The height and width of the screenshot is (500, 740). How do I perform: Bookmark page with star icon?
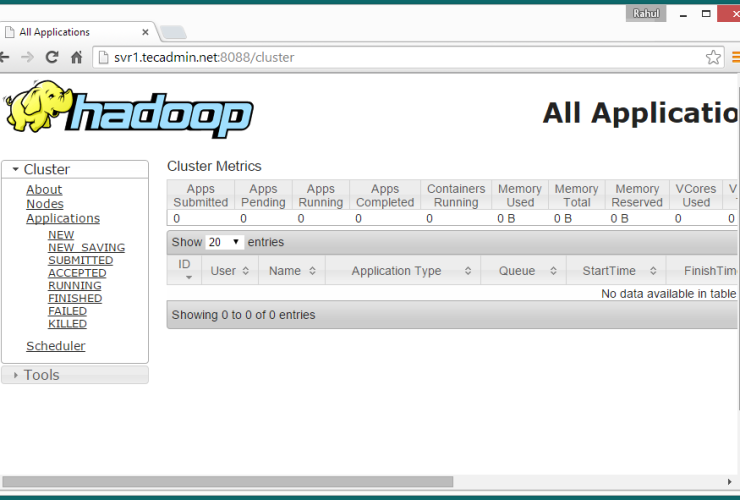[x=713, y=57]
